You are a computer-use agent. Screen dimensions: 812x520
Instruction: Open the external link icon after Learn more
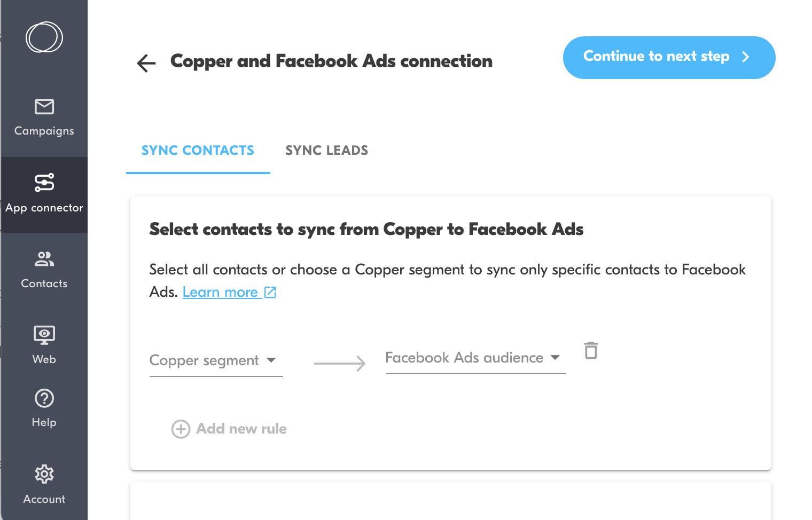pos(270,292)
